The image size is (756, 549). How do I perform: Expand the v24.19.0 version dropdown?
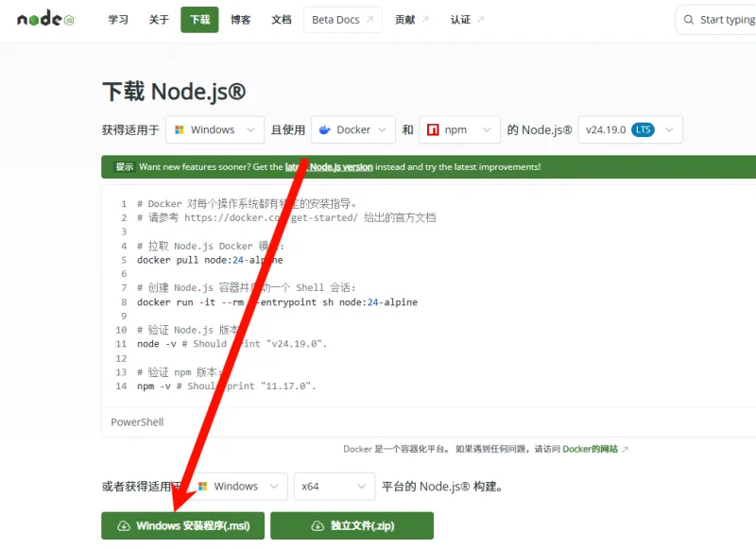630,129
